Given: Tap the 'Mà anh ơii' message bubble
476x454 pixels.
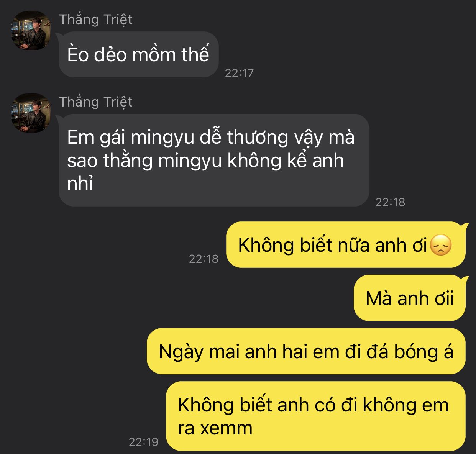Looking at the screenshot, I should 410,298.
